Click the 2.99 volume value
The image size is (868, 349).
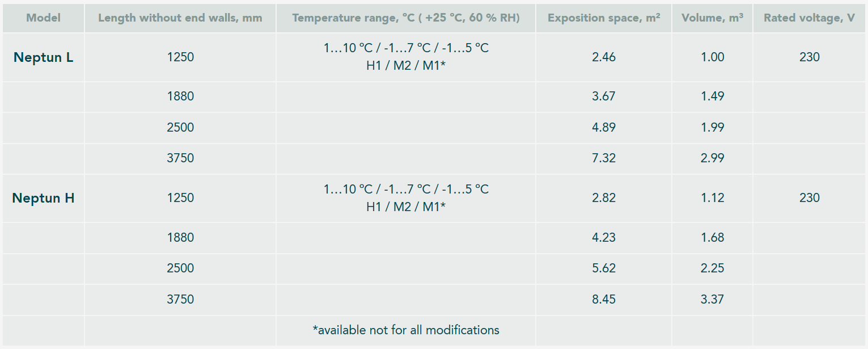click(x=713, y=158)
